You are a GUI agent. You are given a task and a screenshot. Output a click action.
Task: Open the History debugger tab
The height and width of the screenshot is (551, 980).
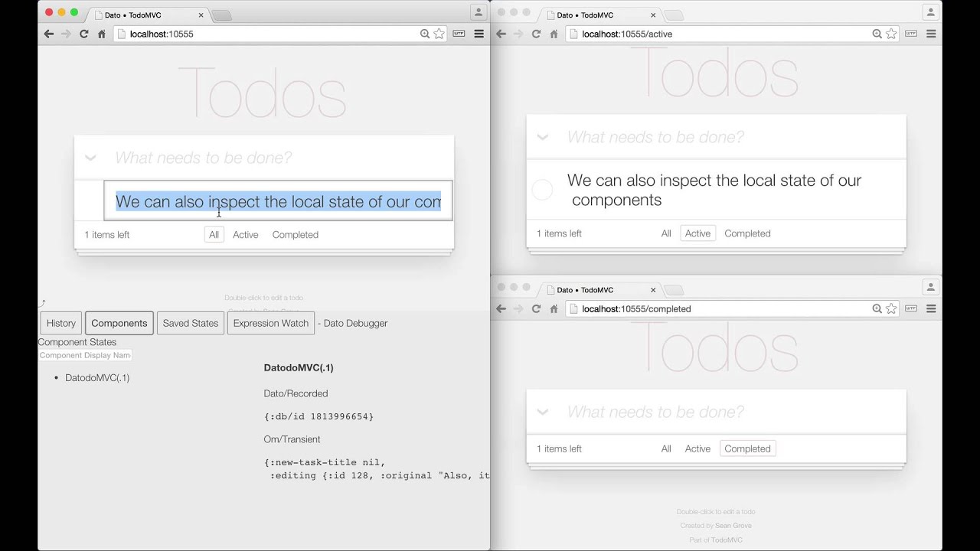61,323
